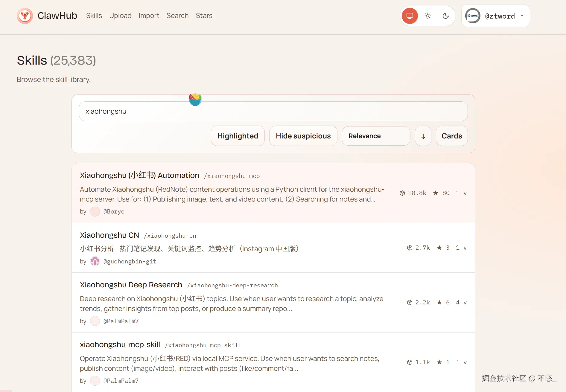Click PalmPalm7 avatar under Xiaohongshu Deep Research
Image resolution: width=566 pixels, height=392 pixels.
95,321
